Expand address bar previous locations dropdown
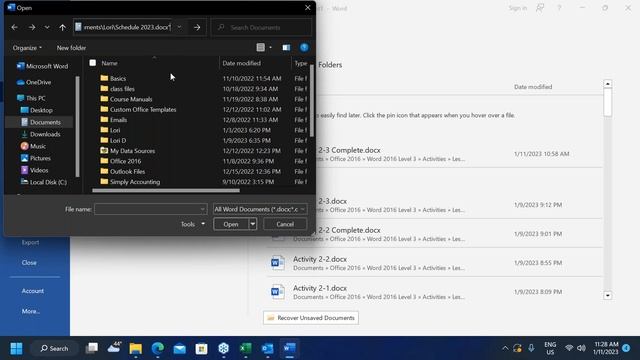 coord(179,27)
